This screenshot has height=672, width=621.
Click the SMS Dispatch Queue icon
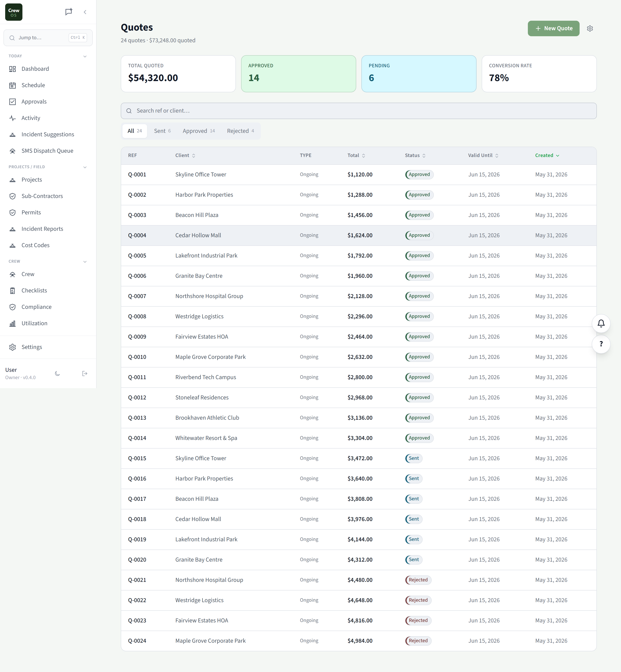click(x=13, y=151)
